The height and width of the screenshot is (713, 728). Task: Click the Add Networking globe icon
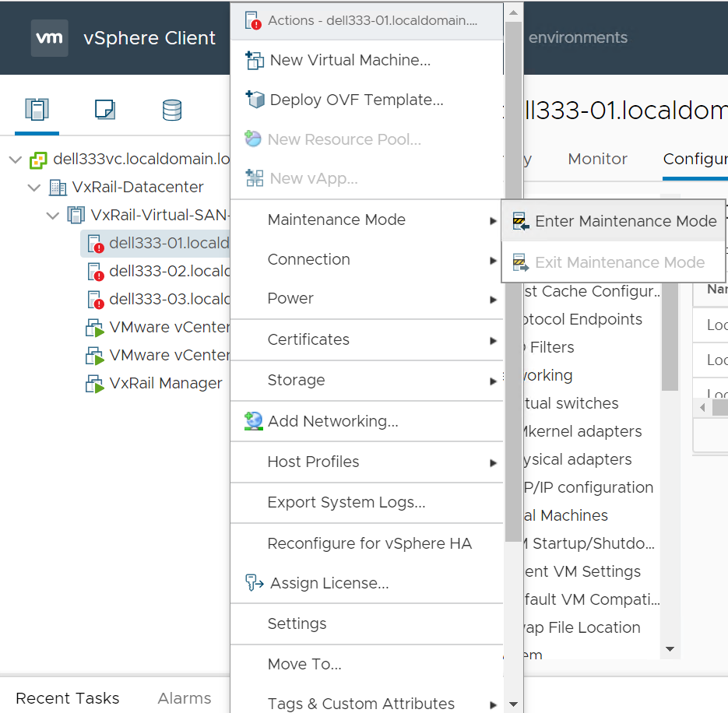[252, 420]
